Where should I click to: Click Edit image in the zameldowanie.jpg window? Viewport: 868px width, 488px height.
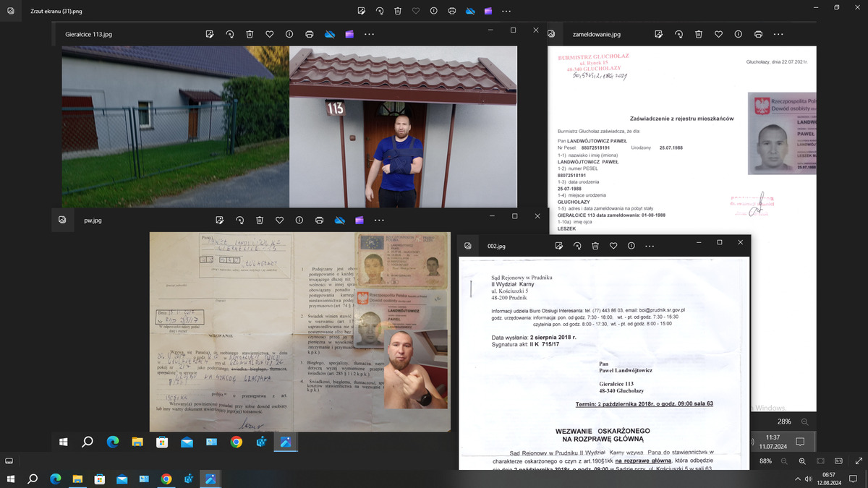(659, 34)
